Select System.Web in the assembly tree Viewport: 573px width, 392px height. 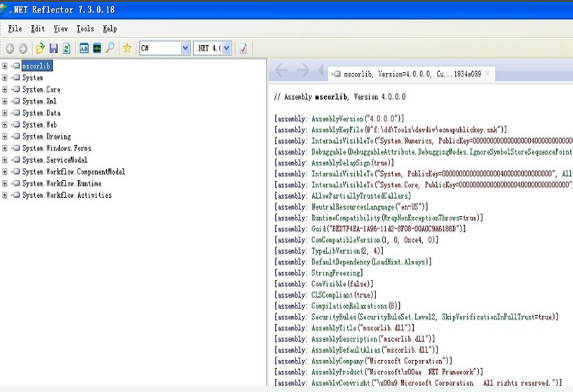click(39, 125)
